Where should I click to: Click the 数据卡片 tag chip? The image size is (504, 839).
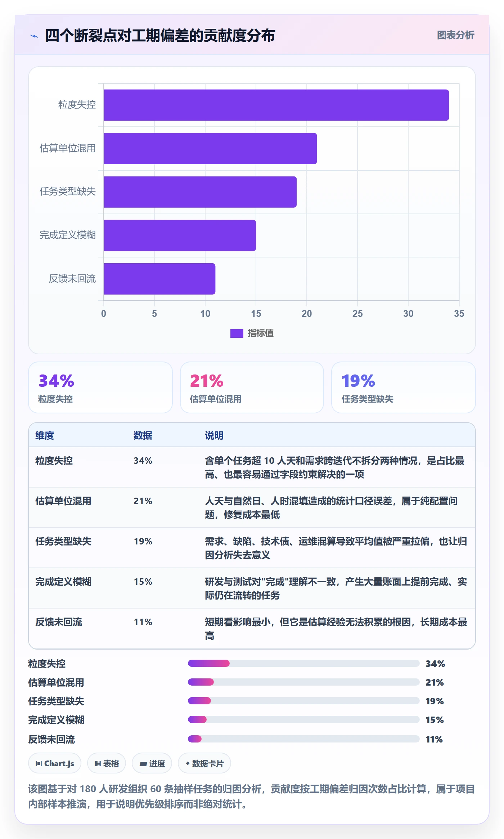tap(204, 763)
